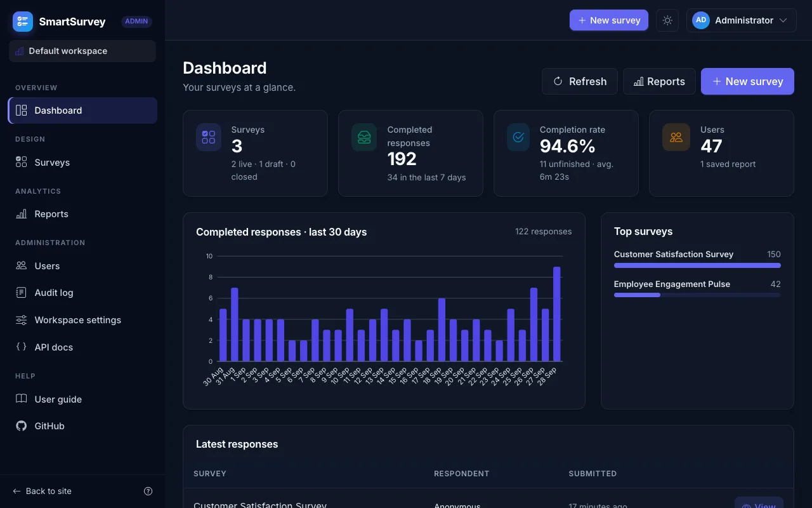Open Reports in the sidebar
The height and width of the screenshot is (508, 812).
82,214
